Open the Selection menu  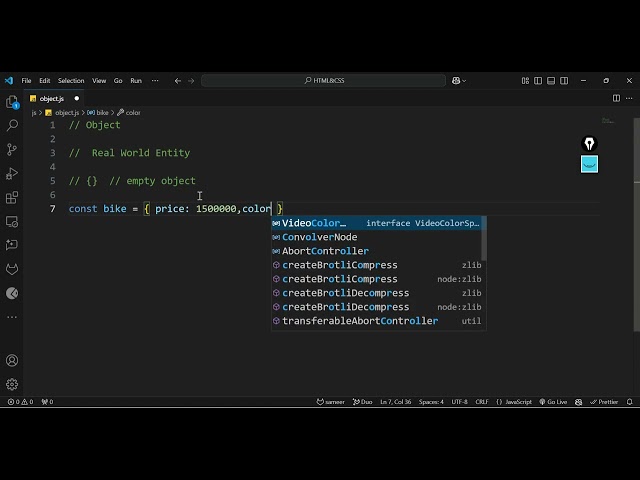click(x=71, y=81)
